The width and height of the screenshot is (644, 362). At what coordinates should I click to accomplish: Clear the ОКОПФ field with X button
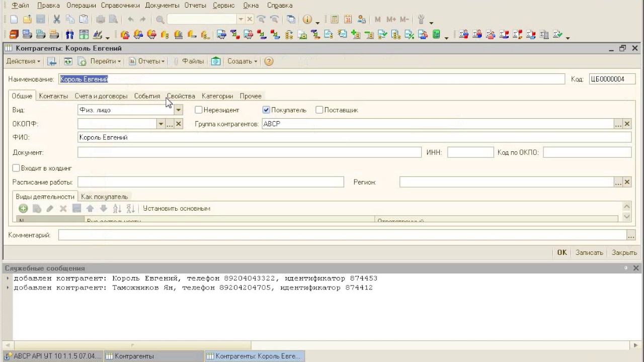click(x=179, y=124)
